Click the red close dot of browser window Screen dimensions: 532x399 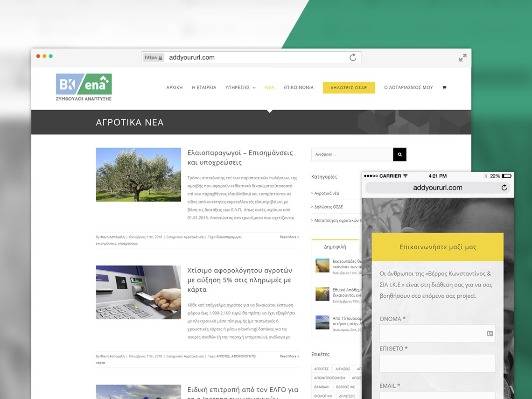pyautogui.click(x=38, y=56)
